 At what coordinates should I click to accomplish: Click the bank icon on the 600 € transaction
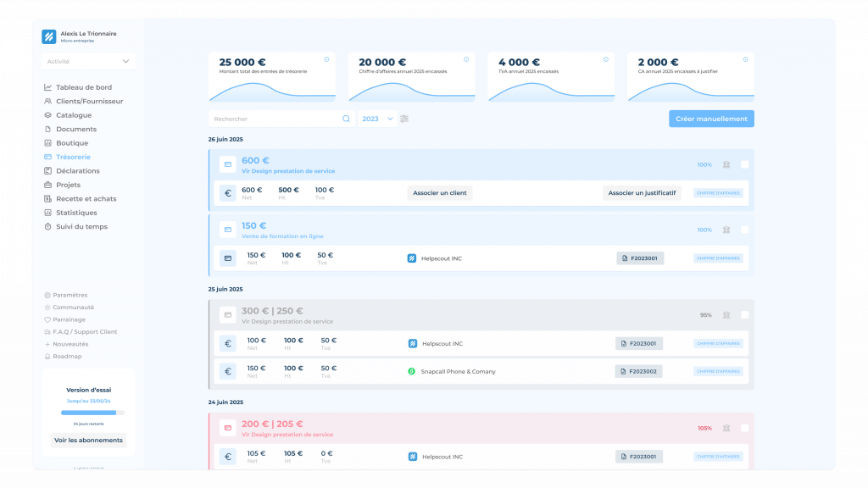[x=726, y=165]
